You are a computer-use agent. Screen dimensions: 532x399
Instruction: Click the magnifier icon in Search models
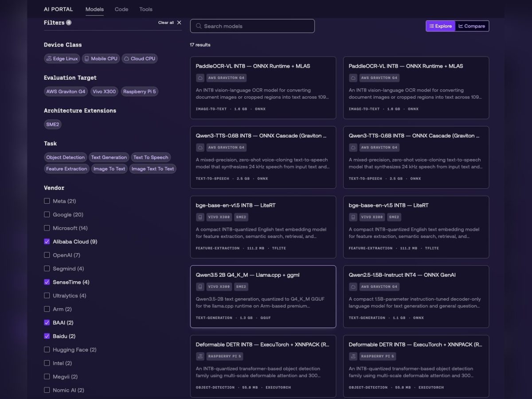pyautogui.click(x=199, y=26)
